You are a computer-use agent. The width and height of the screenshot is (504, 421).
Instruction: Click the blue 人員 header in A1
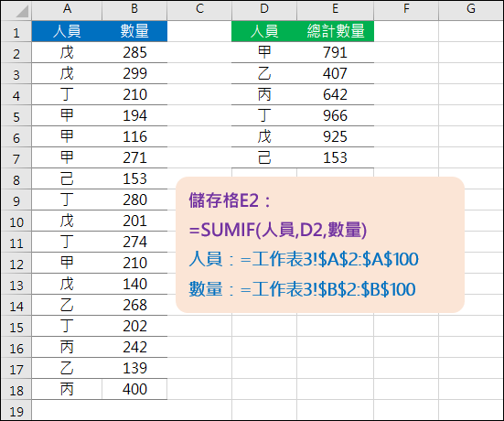coord(67,31)
